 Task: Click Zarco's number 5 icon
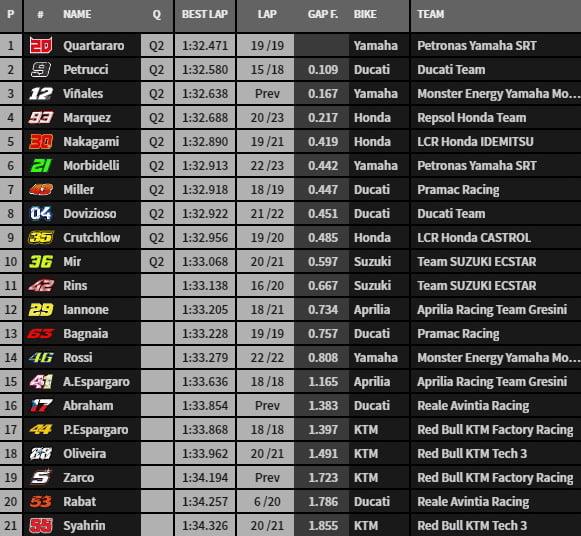pyautogui.click(x=41, y=477)
